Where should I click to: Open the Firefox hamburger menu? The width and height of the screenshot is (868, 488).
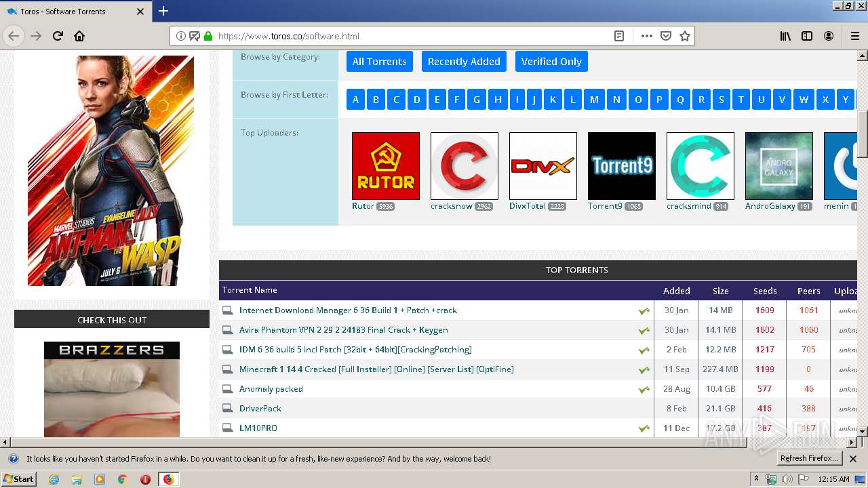coord(854,36)
